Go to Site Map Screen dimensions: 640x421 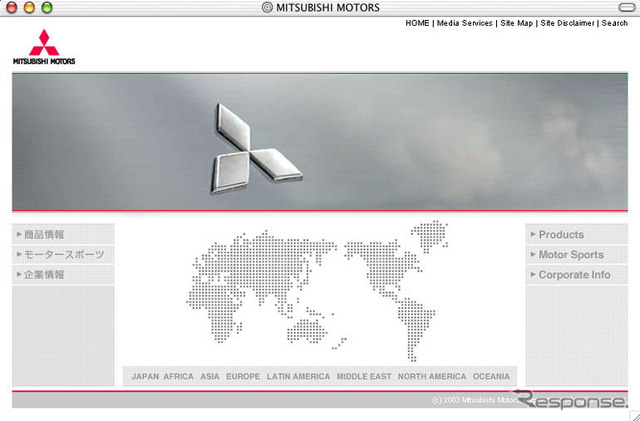pyautogui.click(x=517, y=23)
